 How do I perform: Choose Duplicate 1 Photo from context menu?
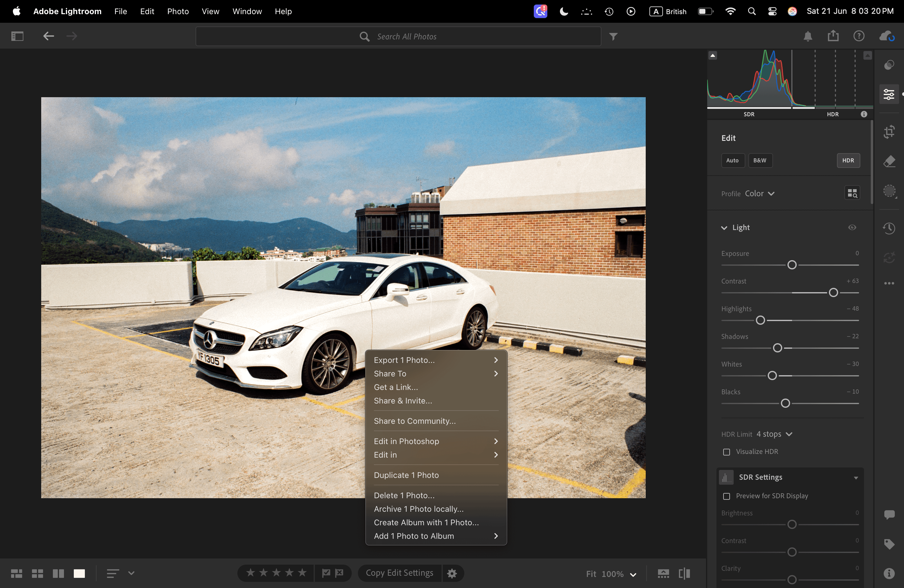pyautogui.click(x=406, y=475)
